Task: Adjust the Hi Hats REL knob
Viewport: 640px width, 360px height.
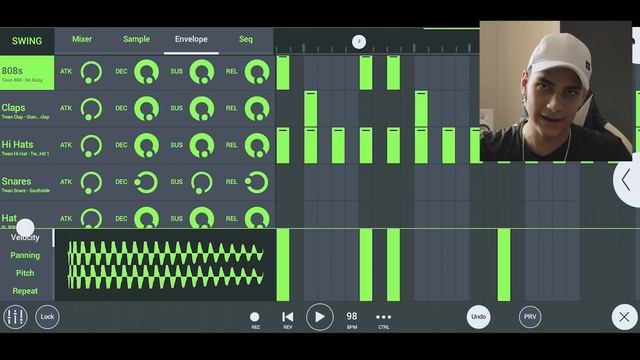Action: (257, 145)
